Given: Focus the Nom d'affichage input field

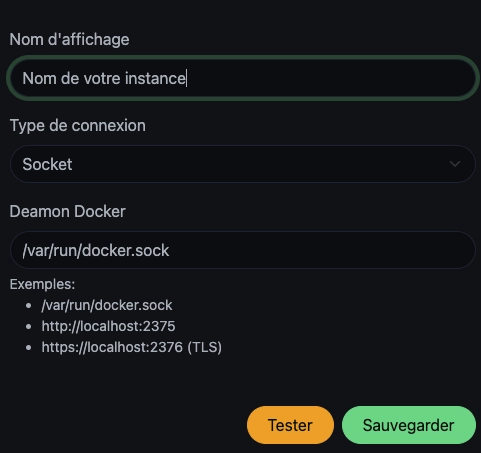Looking at the screenshot, I should 243,78.
